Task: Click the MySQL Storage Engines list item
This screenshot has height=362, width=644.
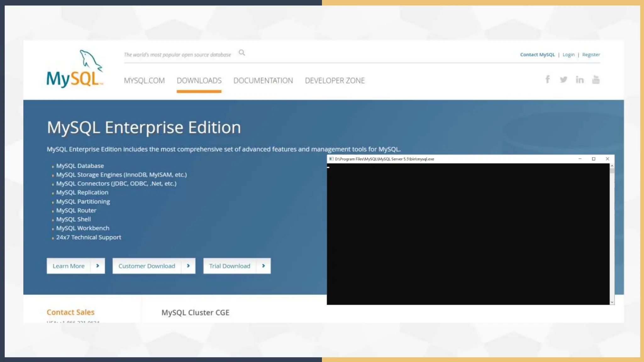Action: (121, 175)
